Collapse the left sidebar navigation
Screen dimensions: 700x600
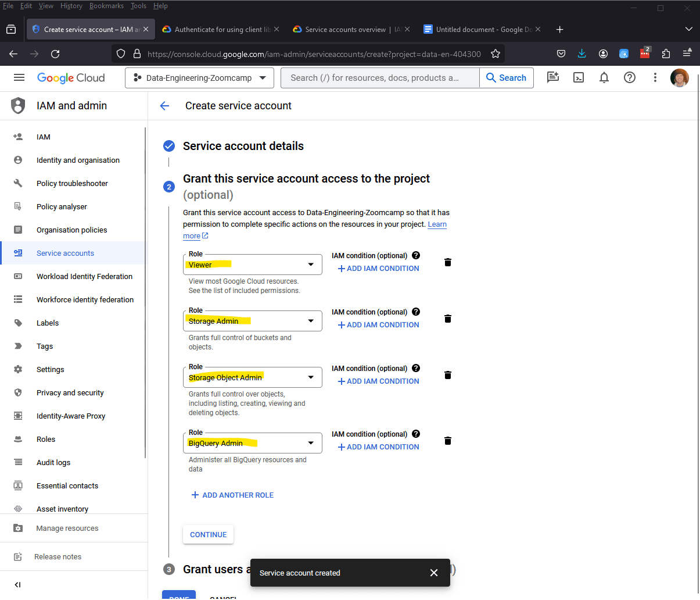coord(17,585)
